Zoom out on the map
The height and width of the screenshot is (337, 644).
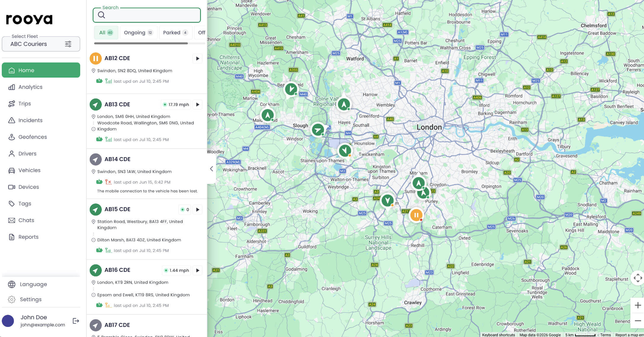click(x=638, y=321)
